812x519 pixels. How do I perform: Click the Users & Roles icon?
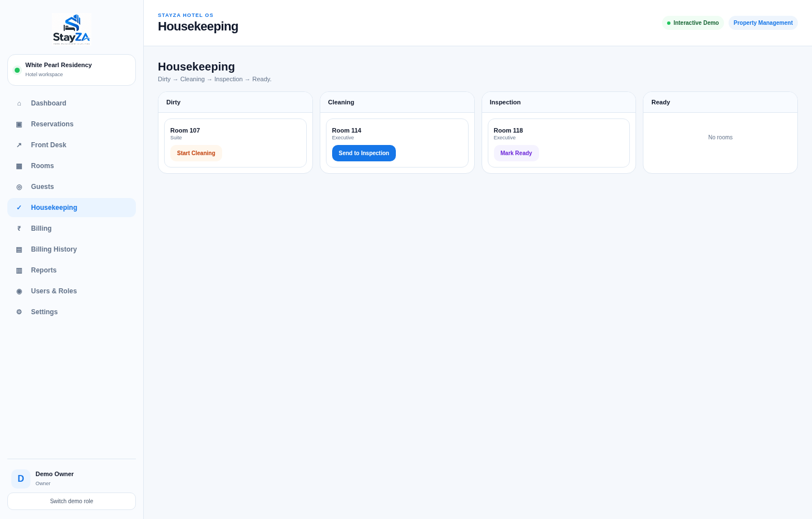(x=19, y=291)
